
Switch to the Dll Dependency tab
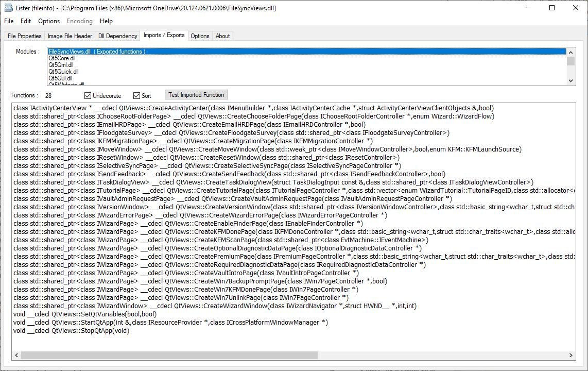(118, 36)
